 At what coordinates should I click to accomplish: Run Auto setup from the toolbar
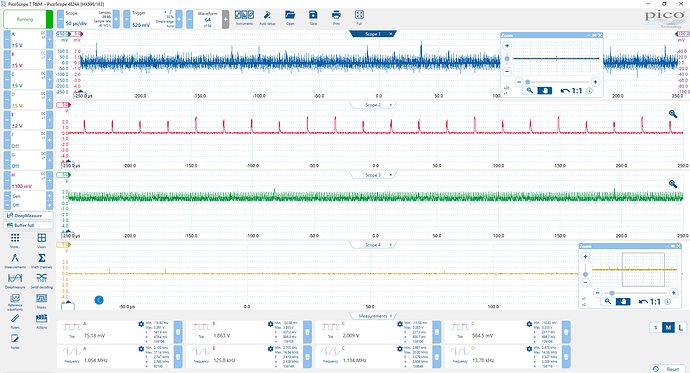click(x=267, y=15)
